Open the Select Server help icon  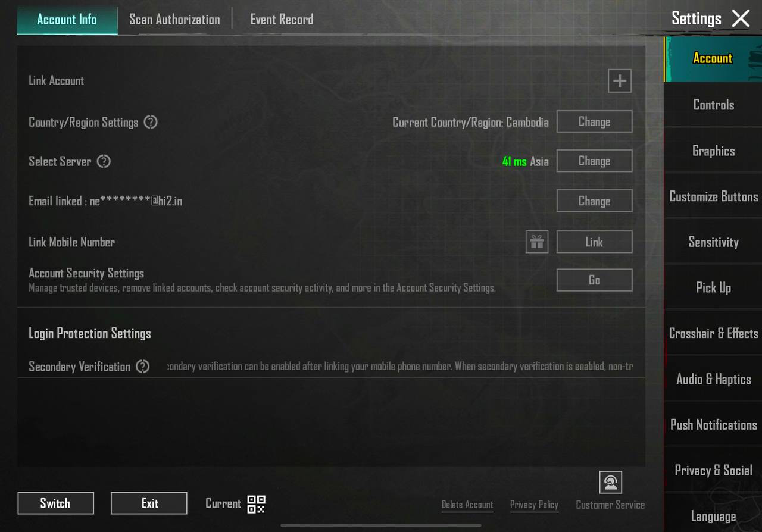[104, 161]
